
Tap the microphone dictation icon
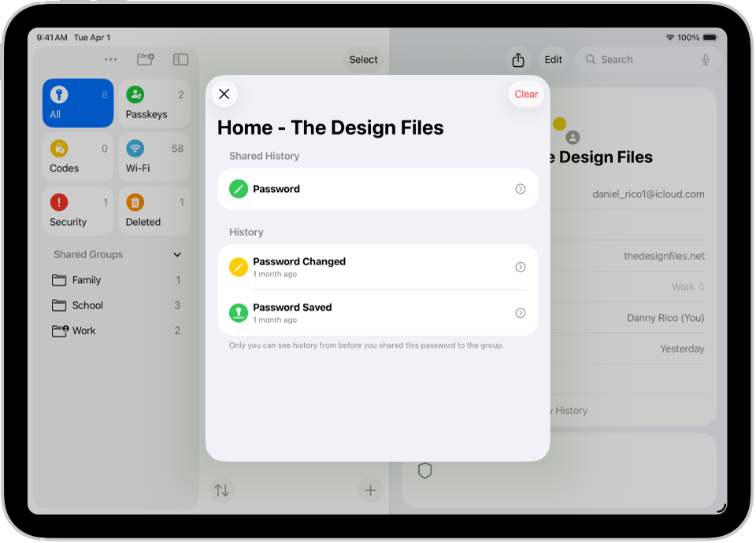[x=706, y=60]
